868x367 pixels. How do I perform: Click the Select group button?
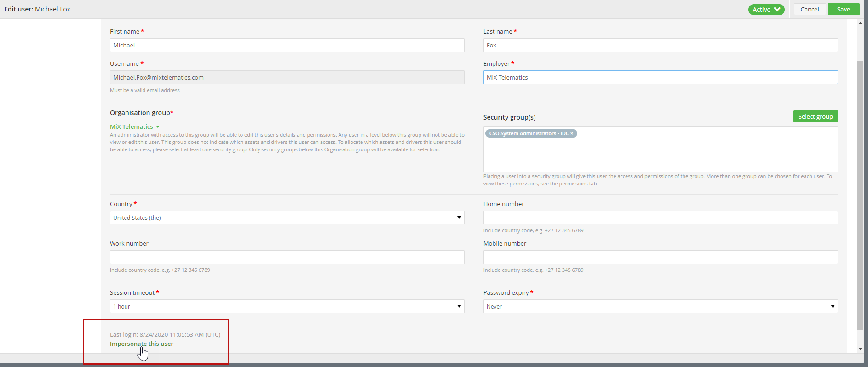pyautogui.click(x=816, y=116)
